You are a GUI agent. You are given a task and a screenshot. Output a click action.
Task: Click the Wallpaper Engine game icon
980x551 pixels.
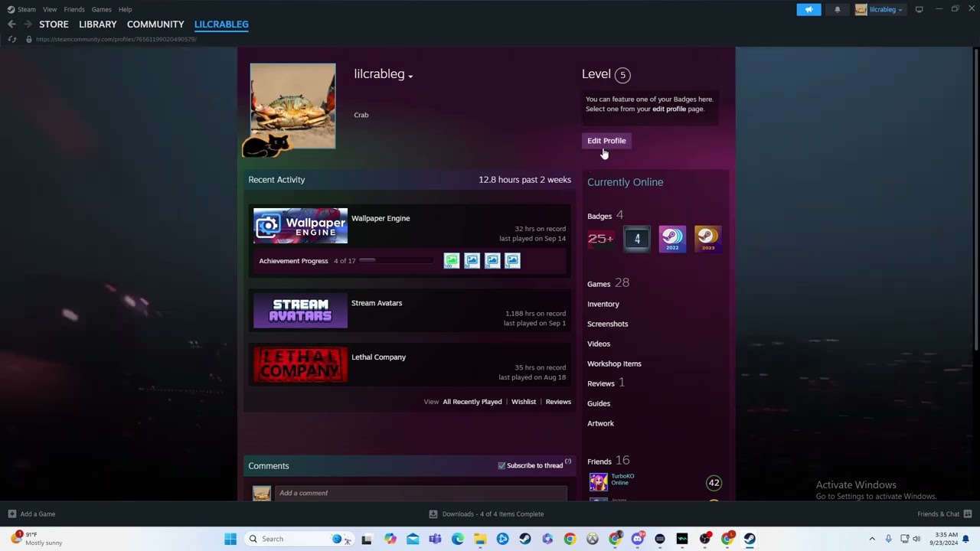click(x=300, y=225)
